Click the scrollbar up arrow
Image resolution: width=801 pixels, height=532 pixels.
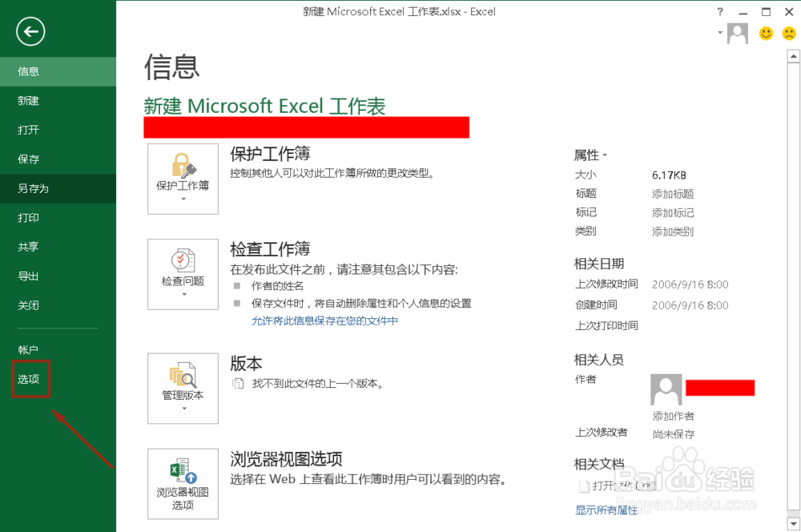click(793, 56)
